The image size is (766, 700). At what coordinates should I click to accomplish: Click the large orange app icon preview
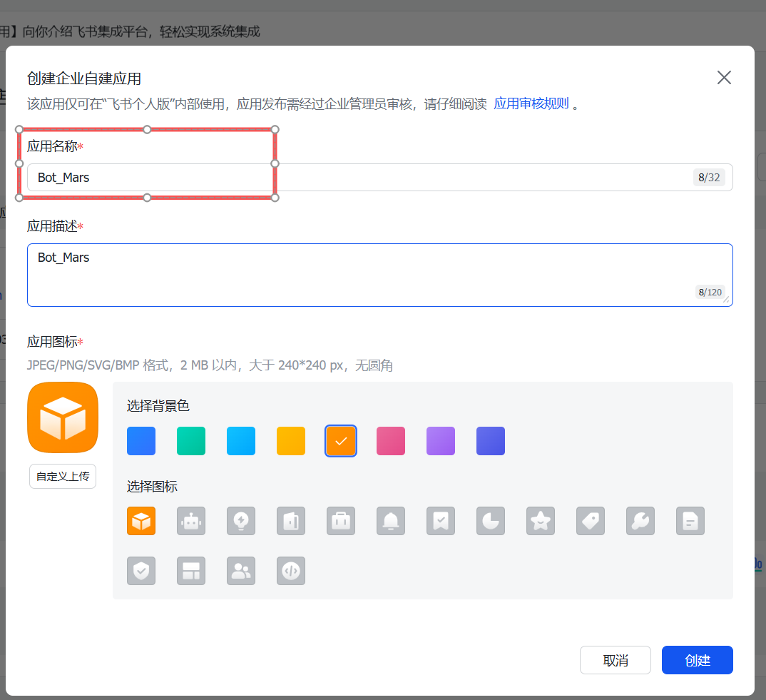pyautogui.click(x=63, y=417)
